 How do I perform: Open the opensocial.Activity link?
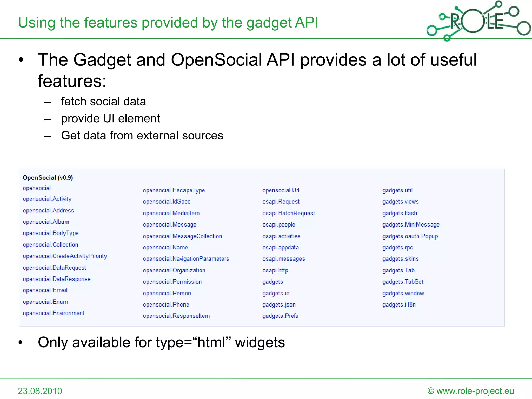click(47, 199)
